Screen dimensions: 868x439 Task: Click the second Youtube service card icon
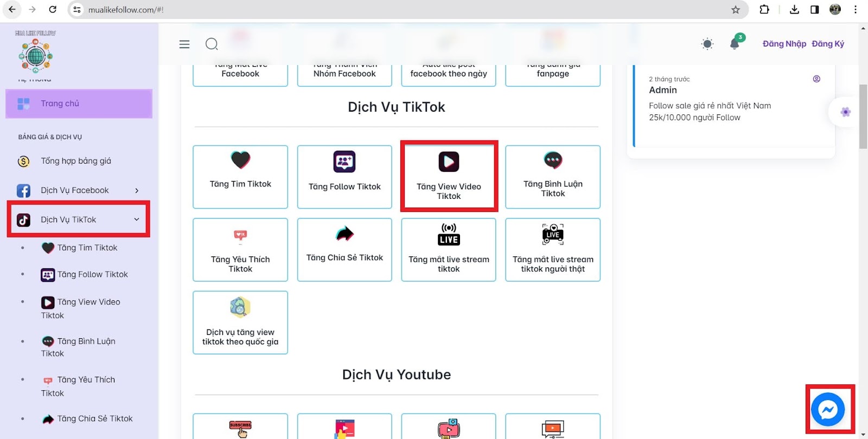click(344, 429)
